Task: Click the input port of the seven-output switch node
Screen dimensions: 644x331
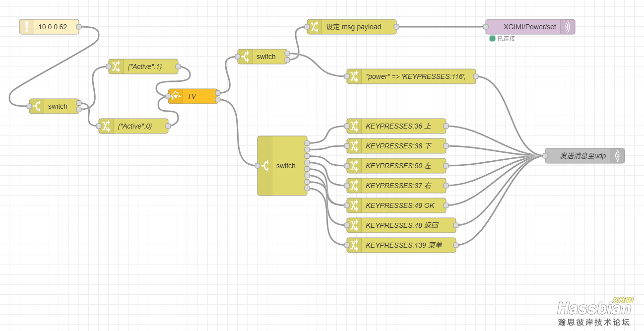Action: (258, 166)
